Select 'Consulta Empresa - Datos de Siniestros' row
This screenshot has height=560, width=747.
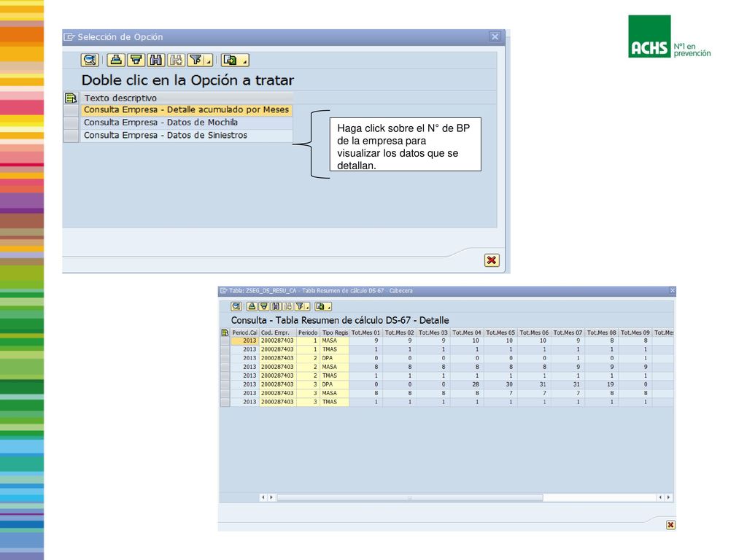(x=186, y=135)
